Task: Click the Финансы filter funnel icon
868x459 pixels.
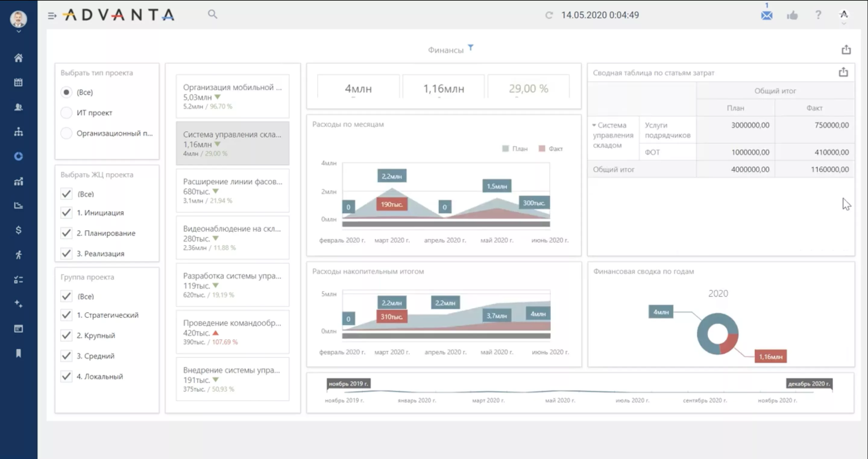Action: click(471, 48)
